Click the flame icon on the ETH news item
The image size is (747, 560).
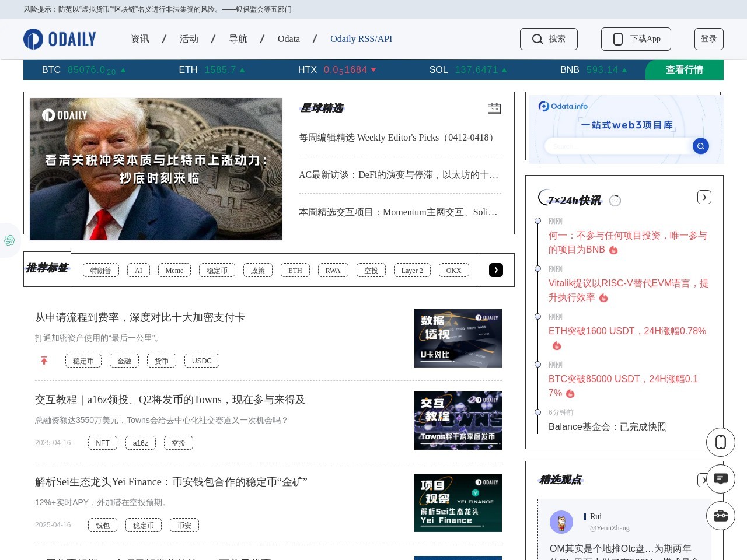(557, 345)
